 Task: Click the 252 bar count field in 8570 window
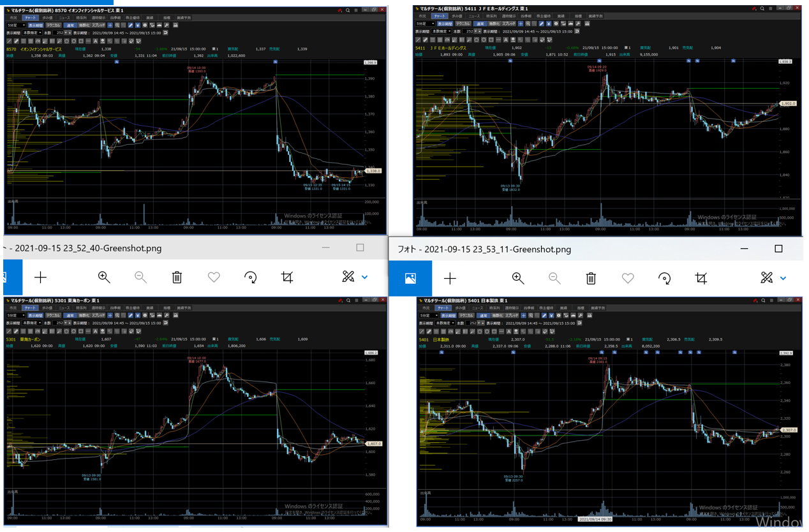(60, 33)
